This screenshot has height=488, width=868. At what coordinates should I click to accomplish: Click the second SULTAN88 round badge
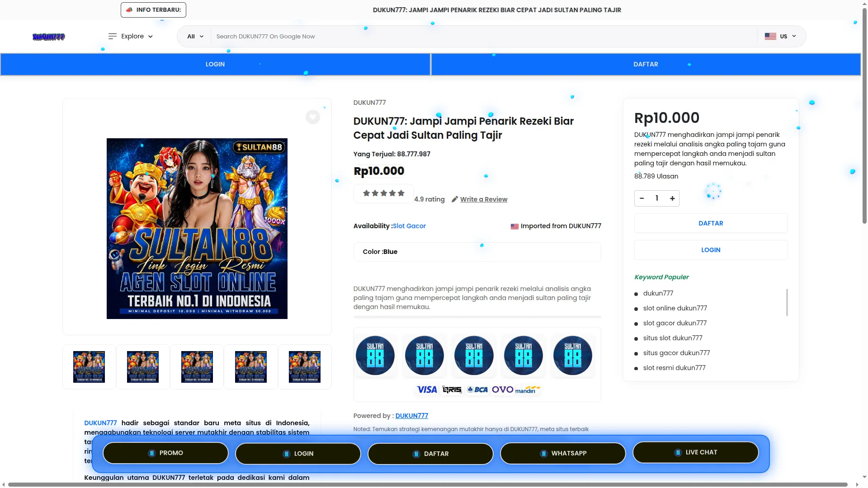tap(425, 356)
